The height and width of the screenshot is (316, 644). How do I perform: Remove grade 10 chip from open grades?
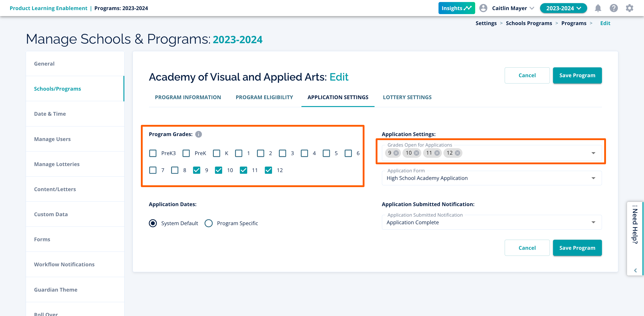click(416, 153)
